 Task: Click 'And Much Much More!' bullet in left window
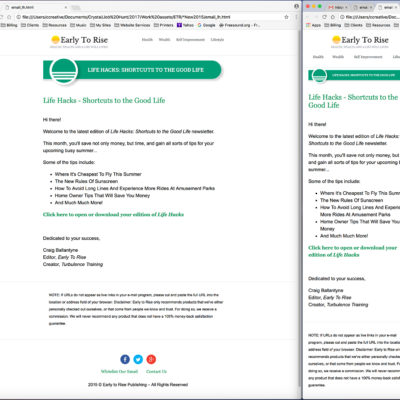pyautogui.click(x=79, y=203)
